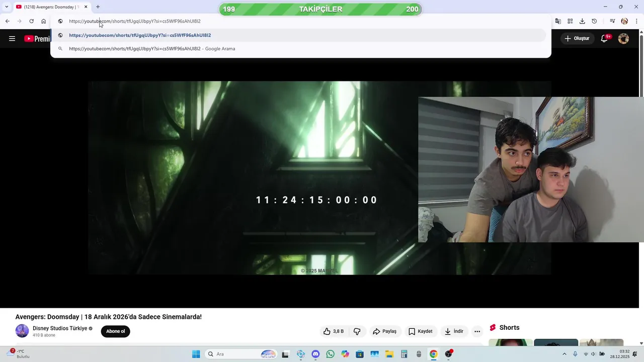Open the weather widget showing -1°C
Viewport: 644px width, 362px height.
coord(19,354)
